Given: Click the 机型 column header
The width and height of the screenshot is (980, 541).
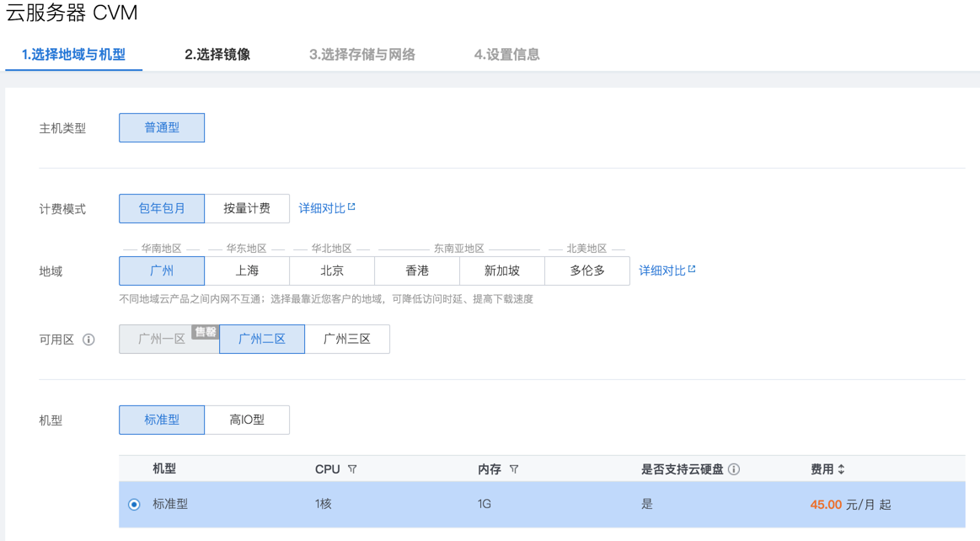Looking at the screenshot, I should 164,469.
